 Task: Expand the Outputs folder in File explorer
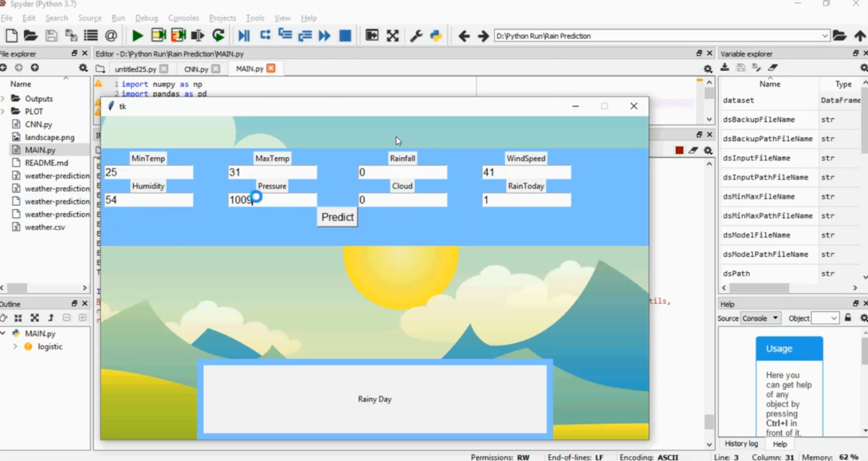(x=3, y=99)
